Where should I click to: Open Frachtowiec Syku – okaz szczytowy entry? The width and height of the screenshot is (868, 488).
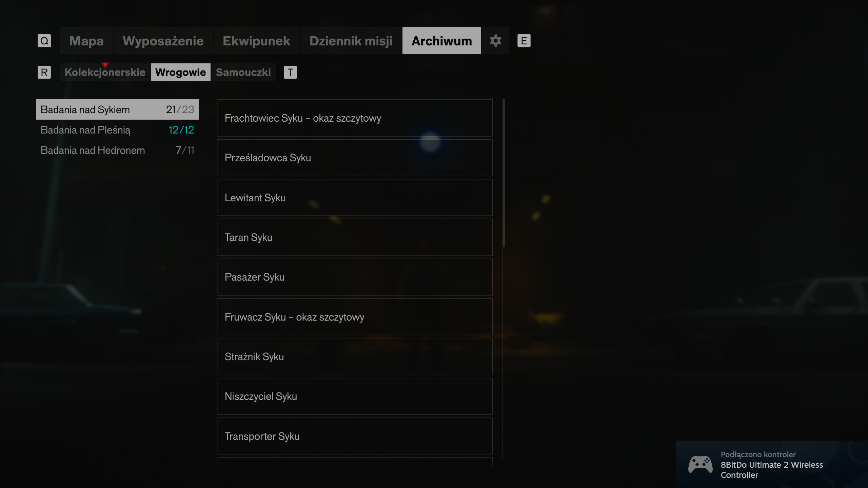[x=355, y=118]
